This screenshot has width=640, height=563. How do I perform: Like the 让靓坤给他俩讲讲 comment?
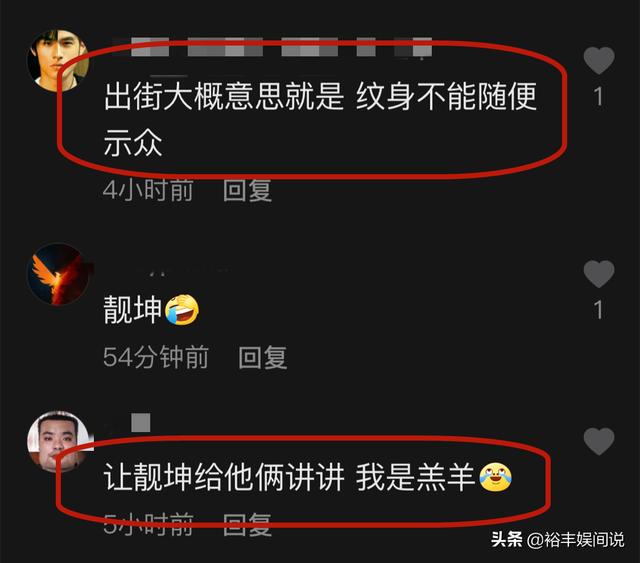(599, 441)
